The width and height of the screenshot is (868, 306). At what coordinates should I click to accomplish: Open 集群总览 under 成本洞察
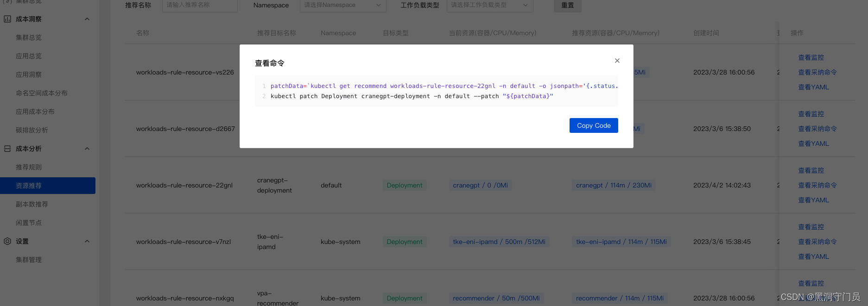(x=29, y=37)
